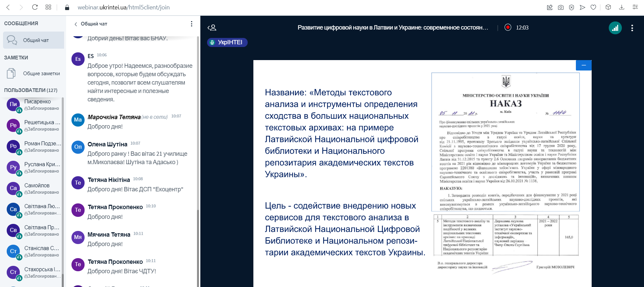The height and width of the screenshot is (287, 644).
Task: Click the browser send/flow arrow icon
Action: [583, 7]
